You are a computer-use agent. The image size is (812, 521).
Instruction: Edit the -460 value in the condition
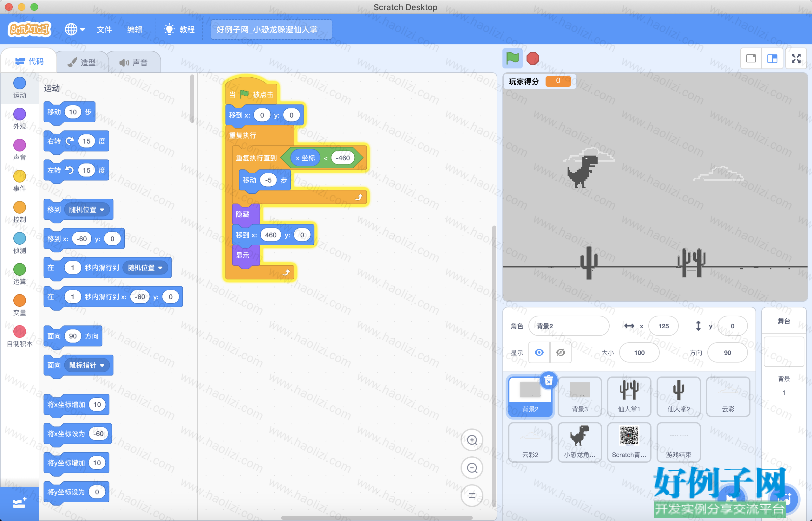343,158
